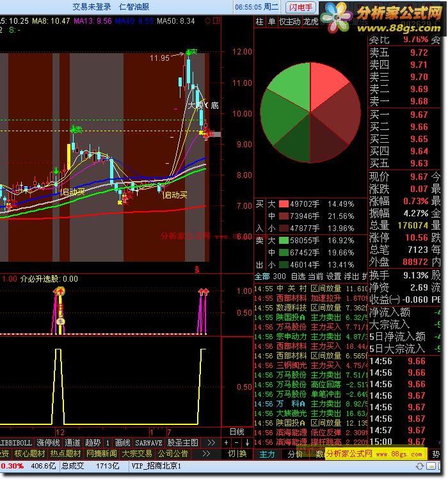This screenshot has width=448, height=480.
Task: Select the 单 tab in the flow panel
Action: (x=271, y=22)
